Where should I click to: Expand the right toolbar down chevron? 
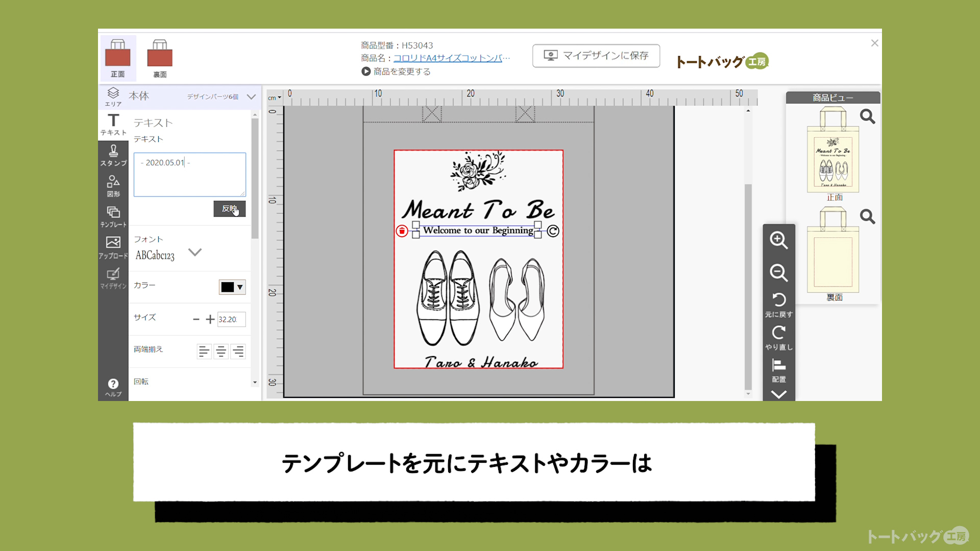(x=779, y=394)
